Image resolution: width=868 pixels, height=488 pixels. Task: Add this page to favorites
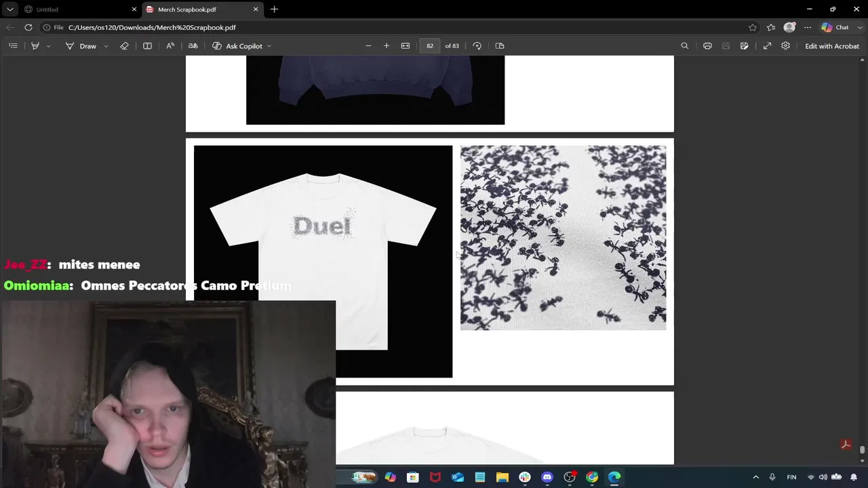pyautogui.click(x=753, y=27)
